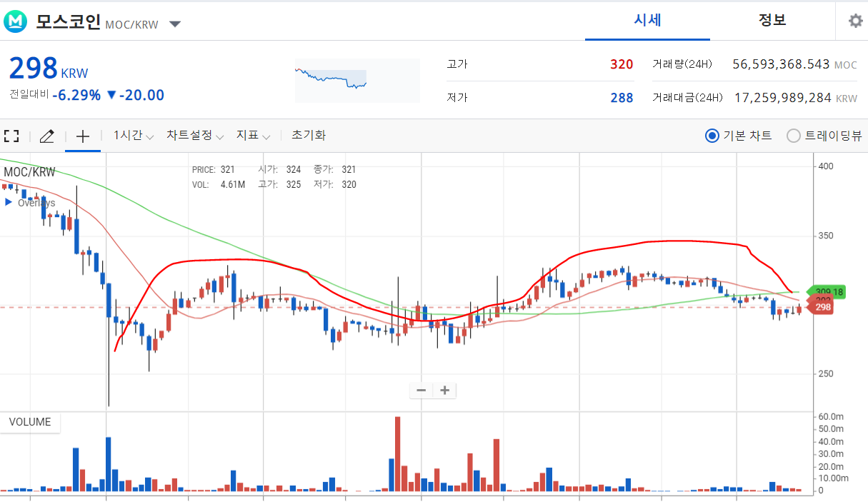Open the 지표 indicators dropdown
This screenshot has height=502, width=868.
pyautogui.click(x=254, y=136)
